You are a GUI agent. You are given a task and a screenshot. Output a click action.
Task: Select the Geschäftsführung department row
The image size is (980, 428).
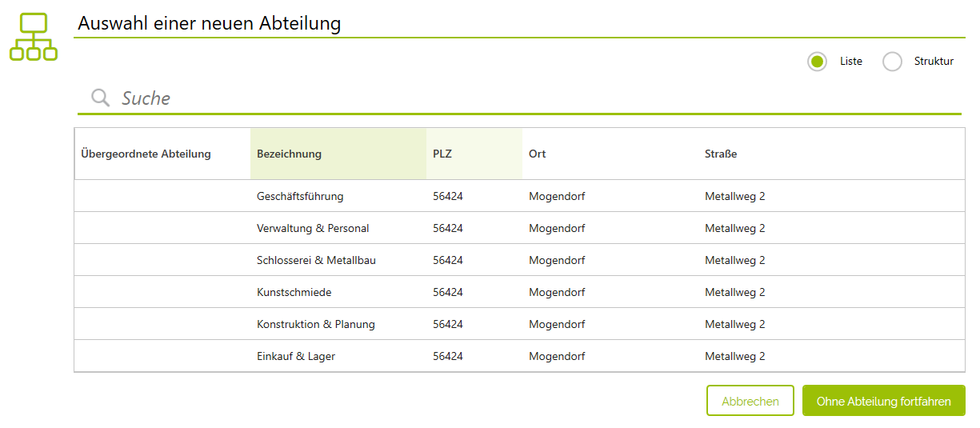click(520, 196)
